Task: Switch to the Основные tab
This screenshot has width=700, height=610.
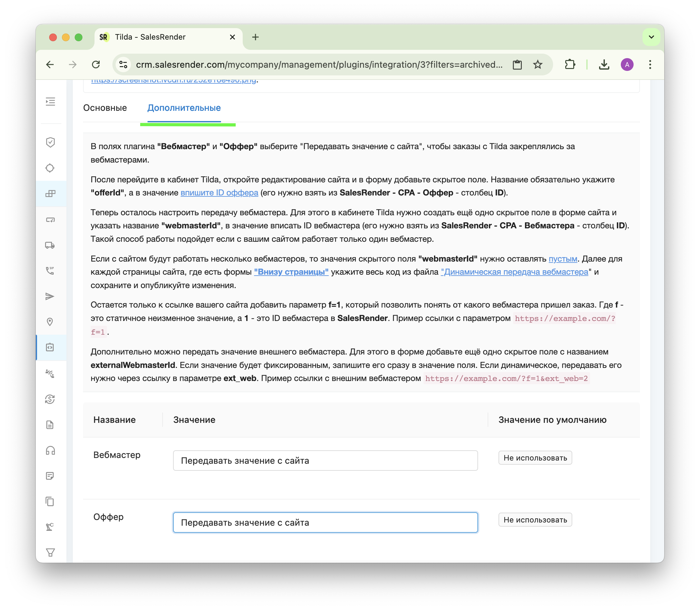Action: (x=105, y=108)
